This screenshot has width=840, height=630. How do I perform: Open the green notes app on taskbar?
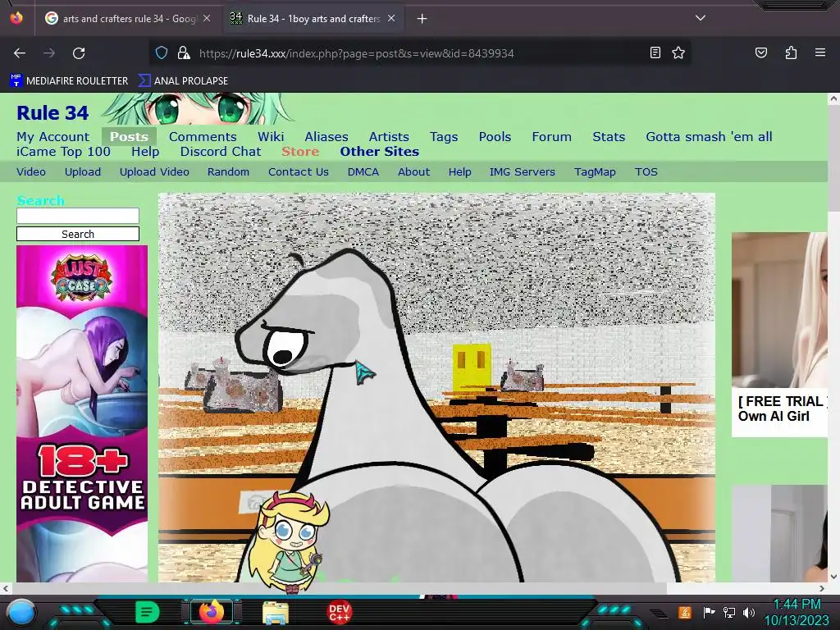[x=147, y=612]
